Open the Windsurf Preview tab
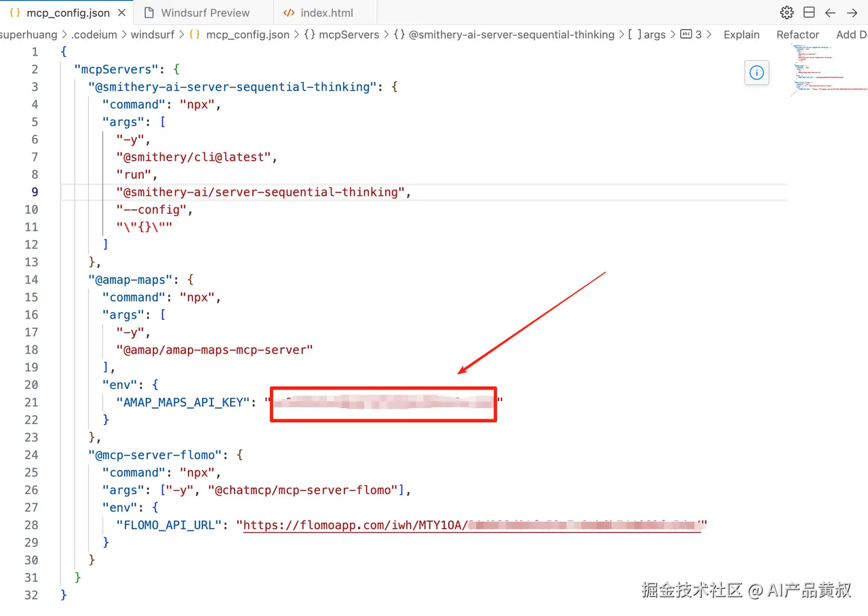868x616 pixels. click(x=205, y=13)
